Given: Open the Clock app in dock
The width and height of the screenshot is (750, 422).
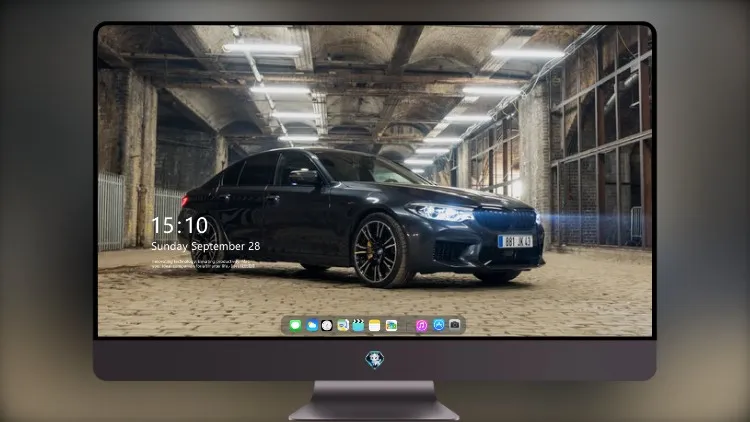Looking at the screenshot, I should pos(327,325).
